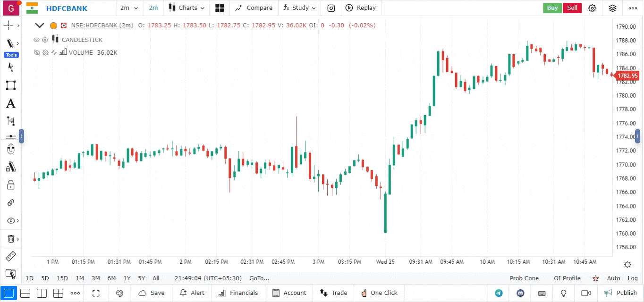Select the All time range tab
The width and height of the screenshot is (644, 302).
coord(155,278)
